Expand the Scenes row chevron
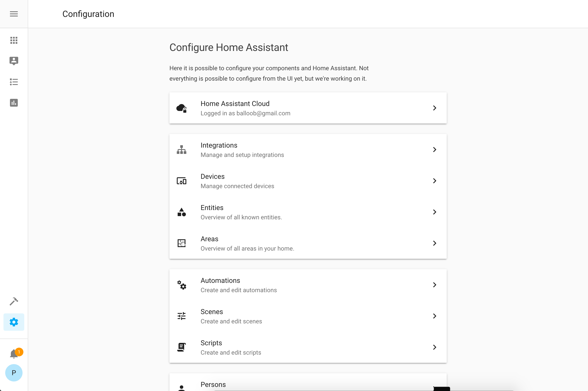 coord(434,316)
